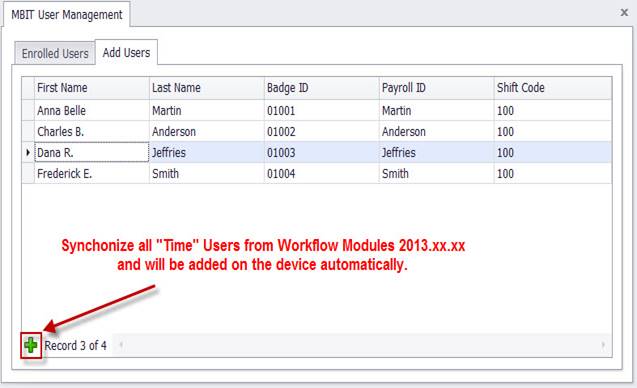Select the Add Users tab
This screenshot has width=637, height=388.
pyautogui.click(x=126, y=52)
